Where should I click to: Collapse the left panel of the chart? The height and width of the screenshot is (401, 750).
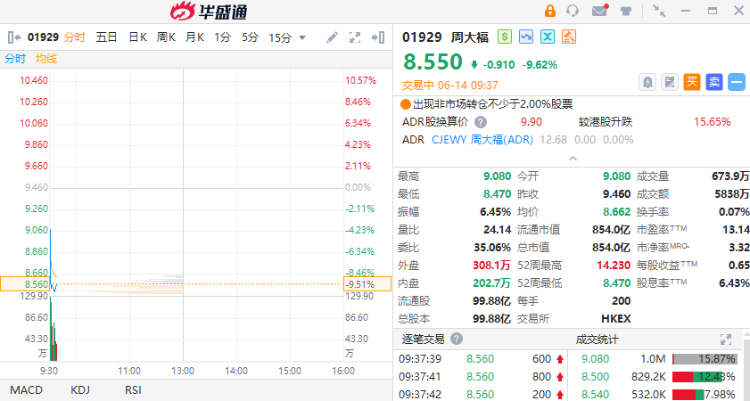pos(14,37)
